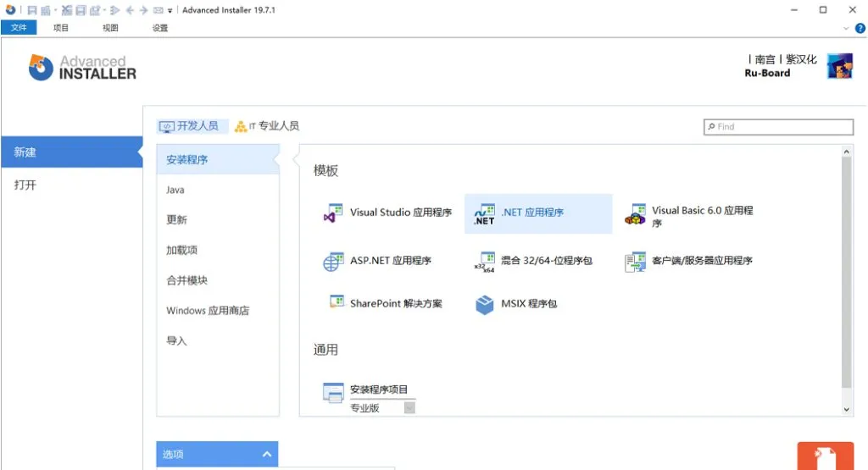Open the 专业版 edition dropdown
868x470 pixels.
409,408
